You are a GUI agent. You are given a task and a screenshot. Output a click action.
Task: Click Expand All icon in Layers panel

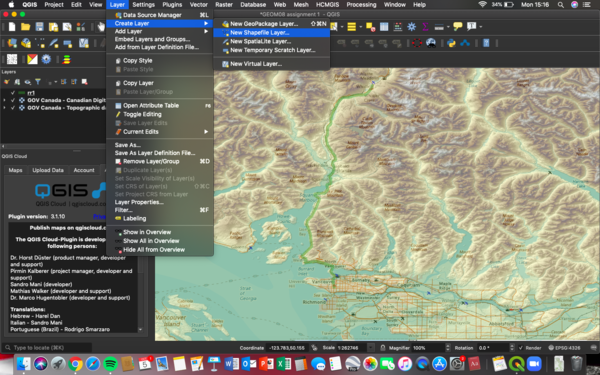click(x=63, y=82)
